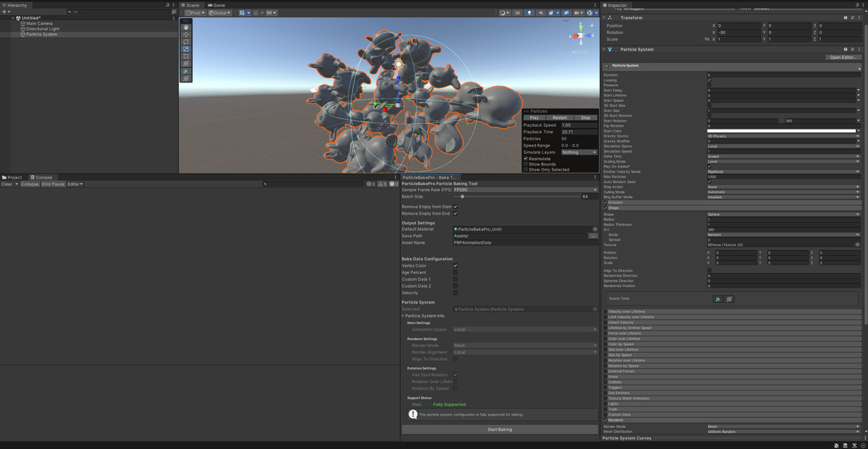Screen dimensions: 868x449
Task: Switch Scene view to 2D mode
Action: click(x=517, y=12)
